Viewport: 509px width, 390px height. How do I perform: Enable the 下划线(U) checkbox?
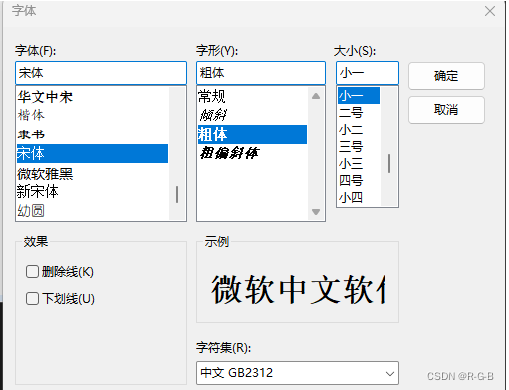click(32, 298)
